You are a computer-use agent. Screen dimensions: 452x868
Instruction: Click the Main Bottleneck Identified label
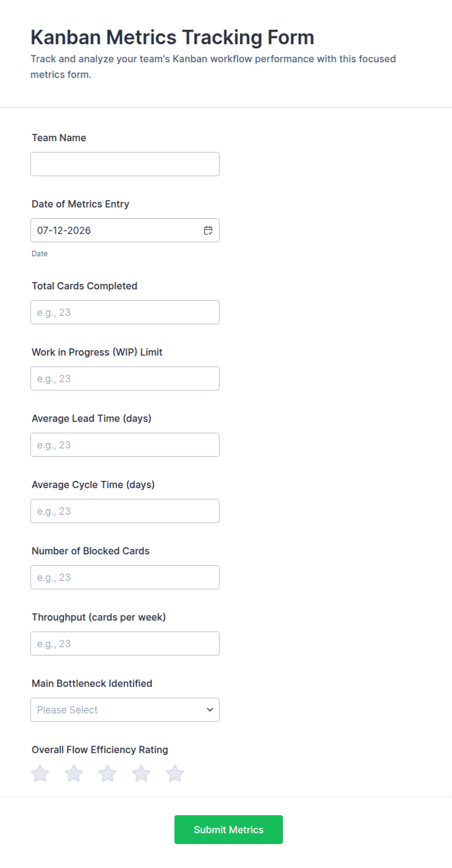tap(92, 683)
